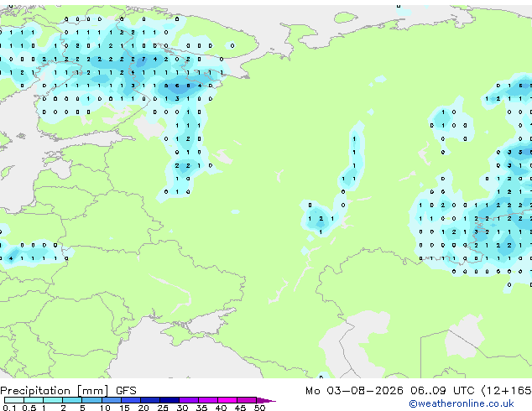Image resolution: width=532 pixels, height=411 pixels.
Task: Click the 1–2 mm legend swatch
Action: [x=53, y=400]
